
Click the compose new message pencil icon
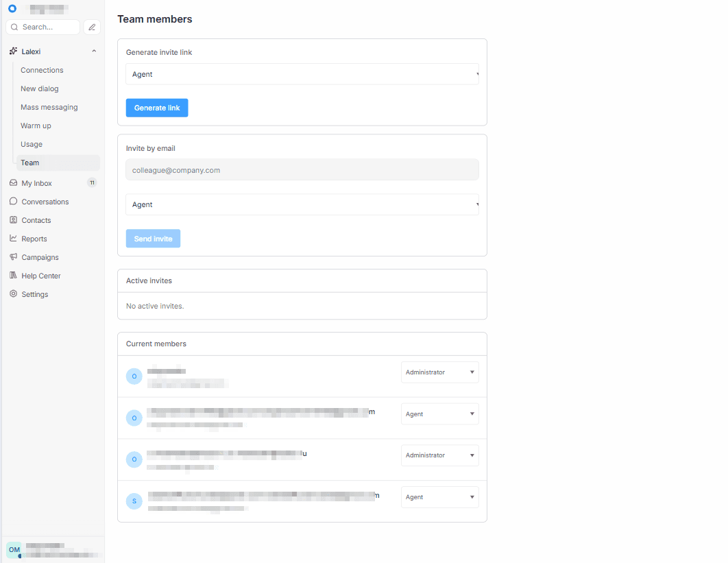92,27
